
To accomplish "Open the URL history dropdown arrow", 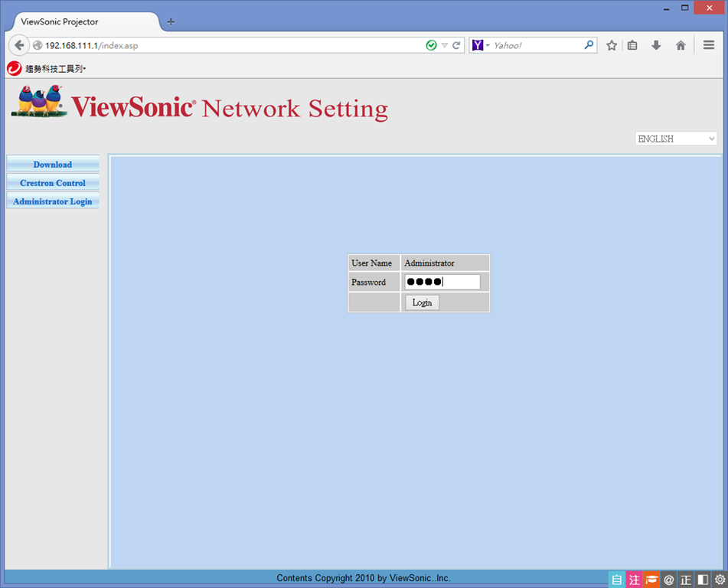I will click(x=444, y=45).
